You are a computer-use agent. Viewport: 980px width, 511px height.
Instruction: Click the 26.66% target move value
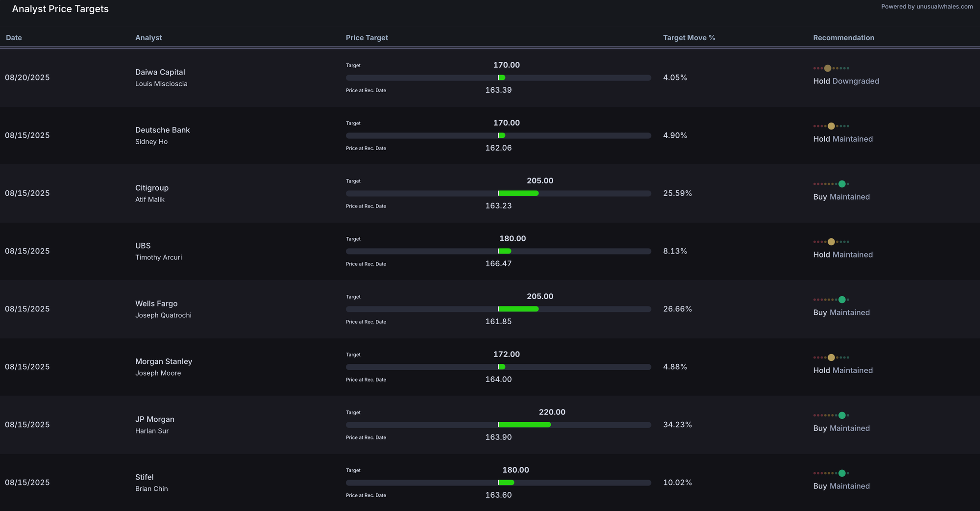coord(678,309)
